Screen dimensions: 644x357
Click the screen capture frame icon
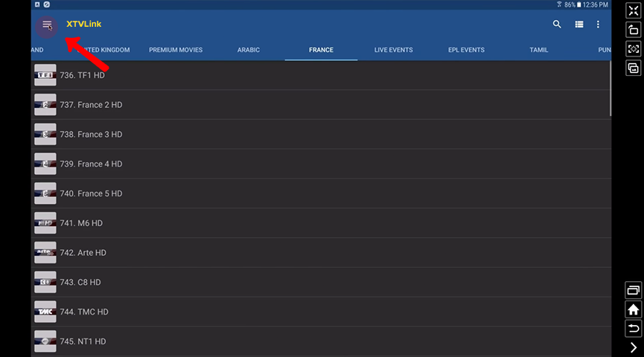[x=634, y=49]
